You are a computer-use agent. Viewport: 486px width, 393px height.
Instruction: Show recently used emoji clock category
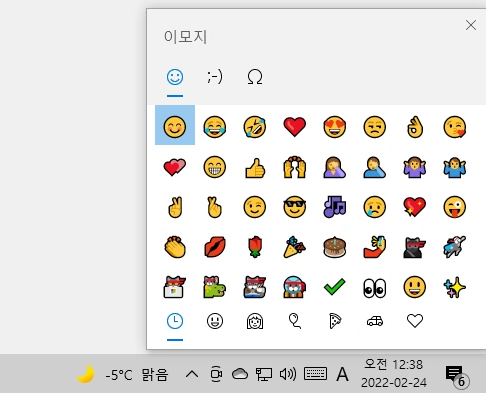(175, 321)
